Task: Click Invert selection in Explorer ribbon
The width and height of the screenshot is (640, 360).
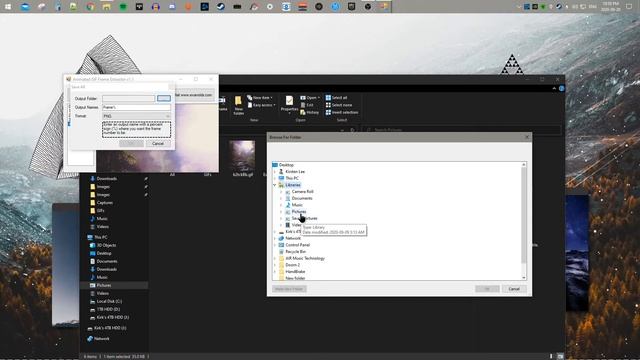Action: 342,112
